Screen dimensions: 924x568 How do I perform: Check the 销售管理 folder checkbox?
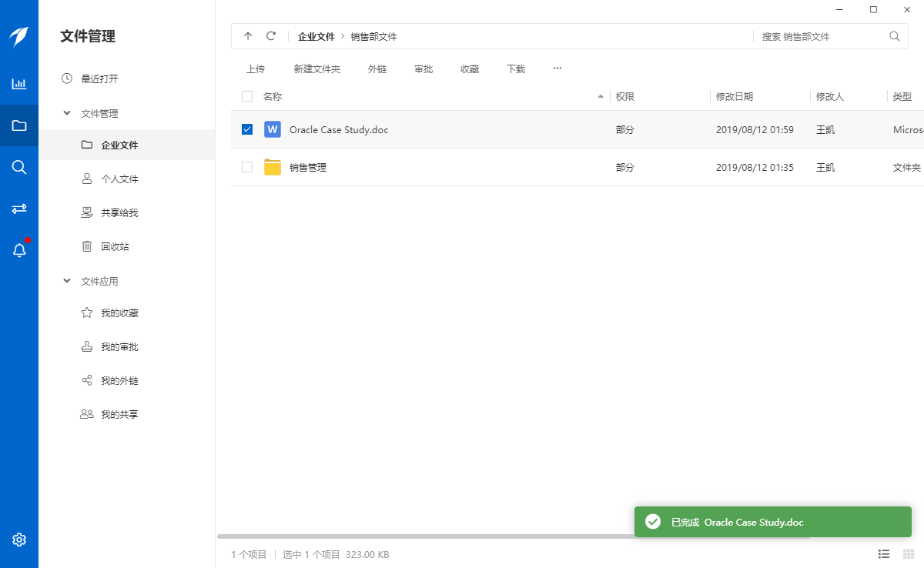click(x=247, y=167)
